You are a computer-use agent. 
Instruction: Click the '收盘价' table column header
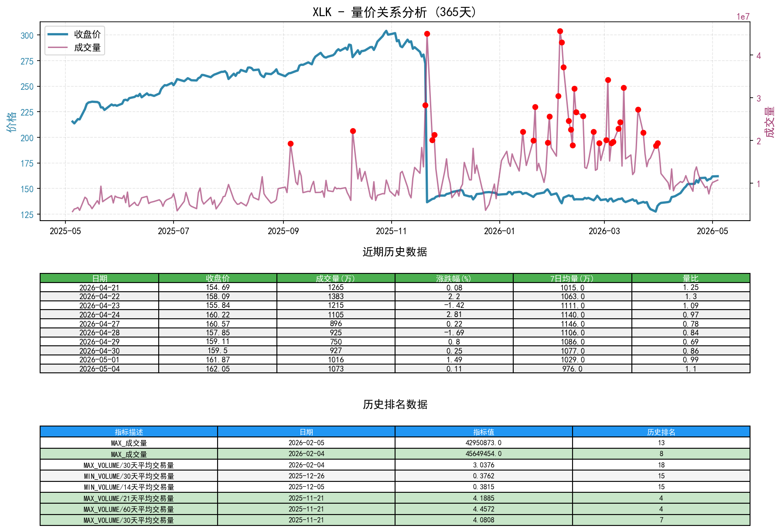pyautogui.click(x=218, y=278)
